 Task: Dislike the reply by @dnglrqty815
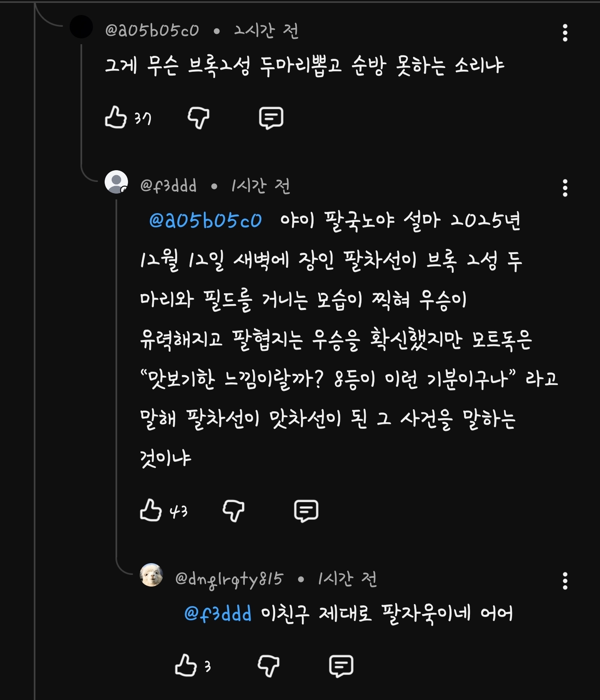[269, 666]
